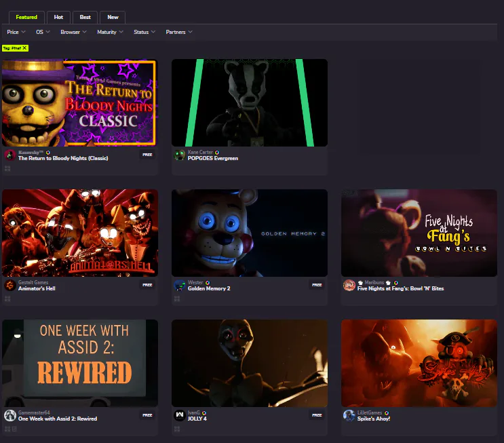
Task: Click FREE badge on Animator's Hell
Action: click(x=147, y=285)
